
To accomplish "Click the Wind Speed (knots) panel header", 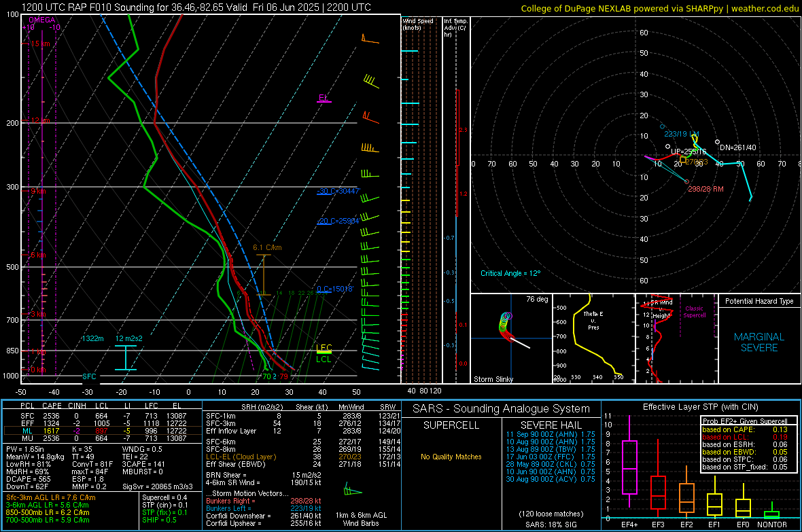I will click(x=418, y=24).
